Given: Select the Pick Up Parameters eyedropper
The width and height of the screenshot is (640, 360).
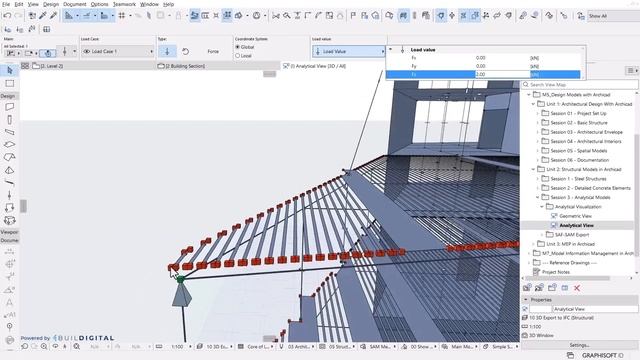Looking at the screenshot, I should point(42,16).
